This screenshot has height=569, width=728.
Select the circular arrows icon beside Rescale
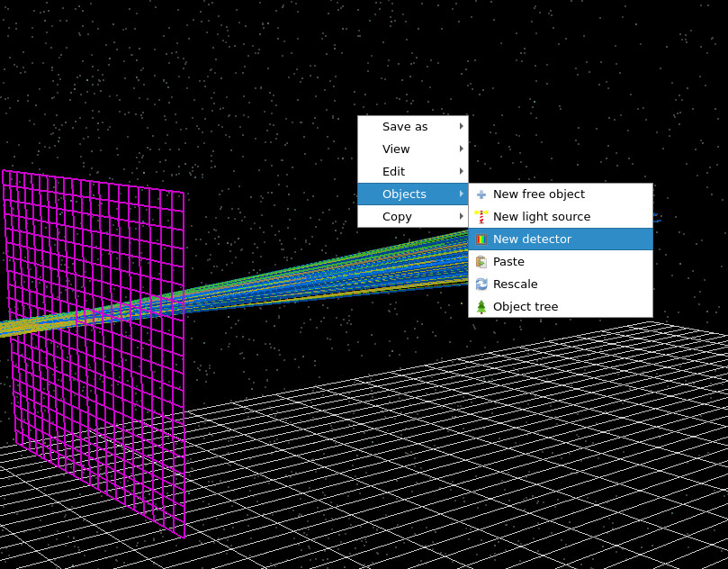(481, 284)
